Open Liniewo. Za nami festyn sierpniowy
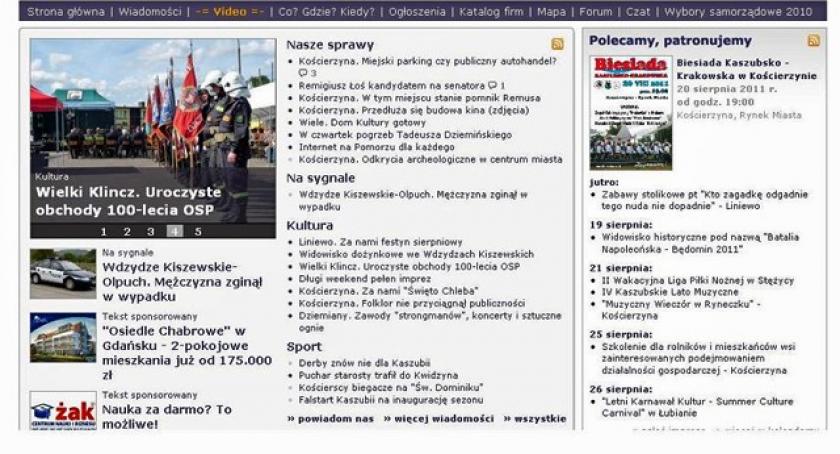This screenshot has height=454, width=840. click(380, 242)
